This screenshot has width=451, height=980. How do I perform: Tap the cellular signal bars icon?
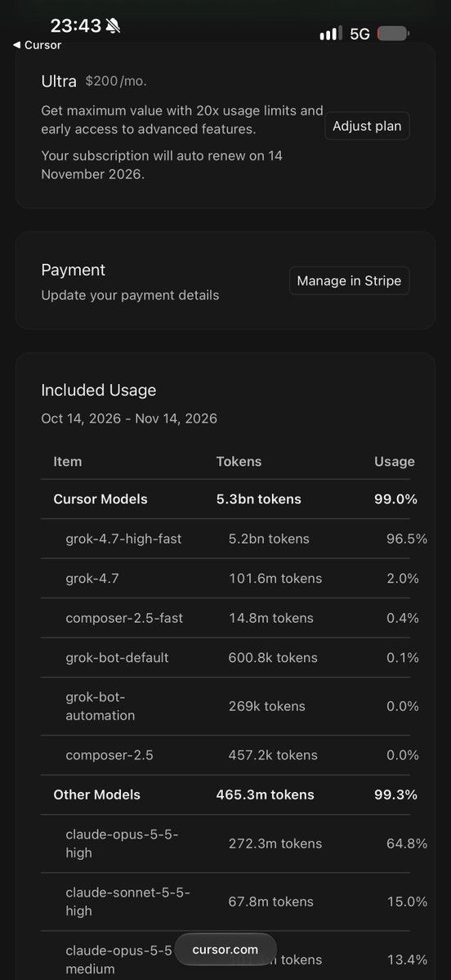point(330,34)
